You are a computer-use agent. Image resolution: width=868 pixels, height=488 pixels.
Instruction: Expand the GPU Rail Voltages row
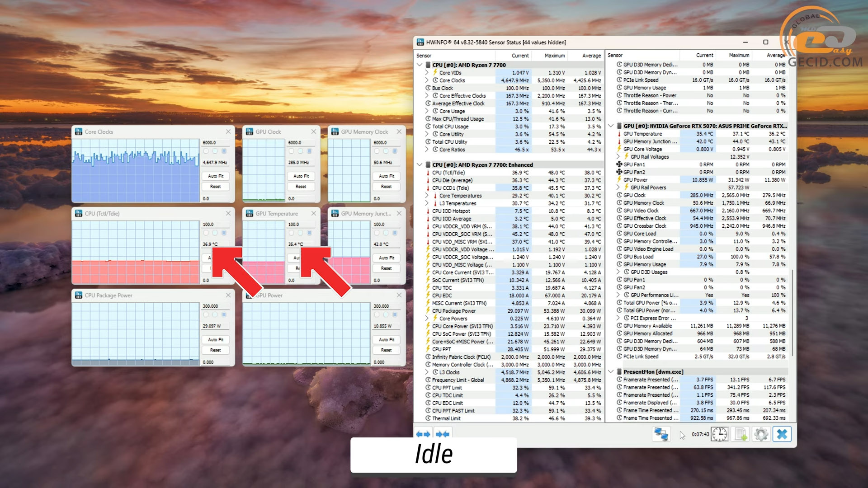pyautogui.click(x=618, y=157)
